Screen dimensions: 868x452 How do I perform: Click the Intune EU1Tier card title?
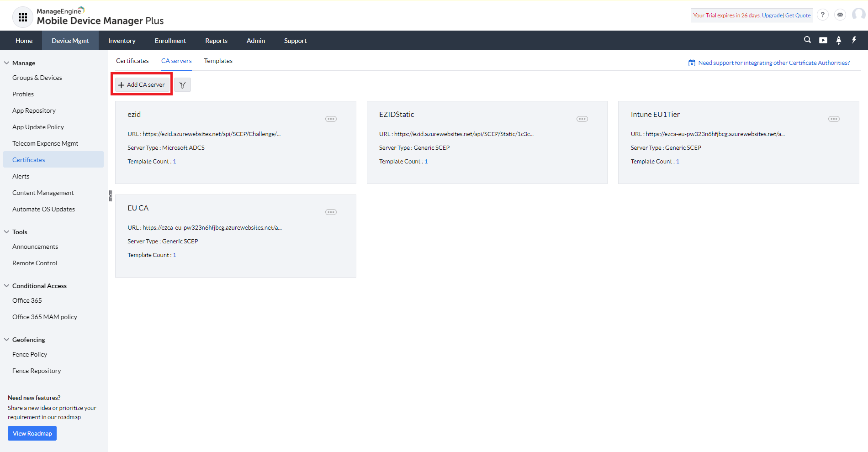click(x=655, y=115)
